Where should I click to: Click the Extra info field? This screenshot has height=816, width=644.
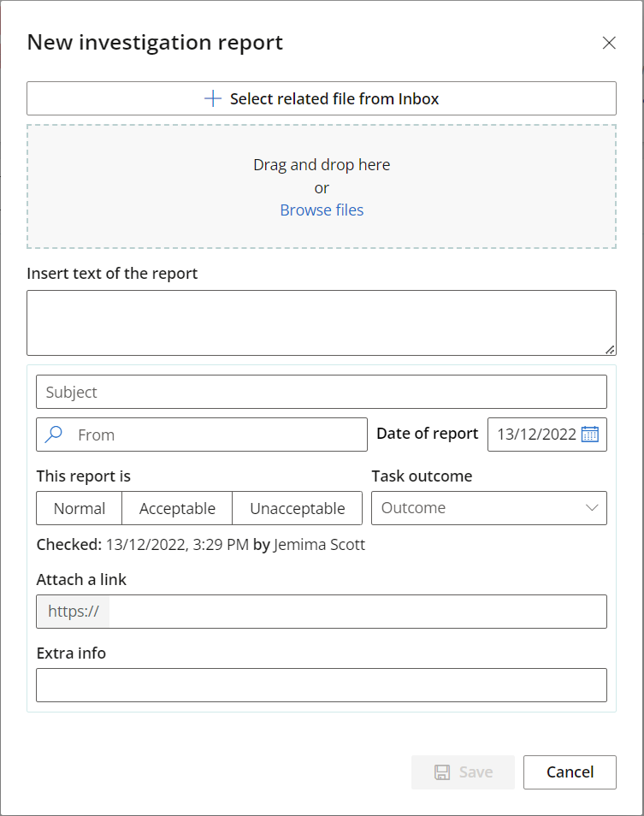tap(322, 685)
